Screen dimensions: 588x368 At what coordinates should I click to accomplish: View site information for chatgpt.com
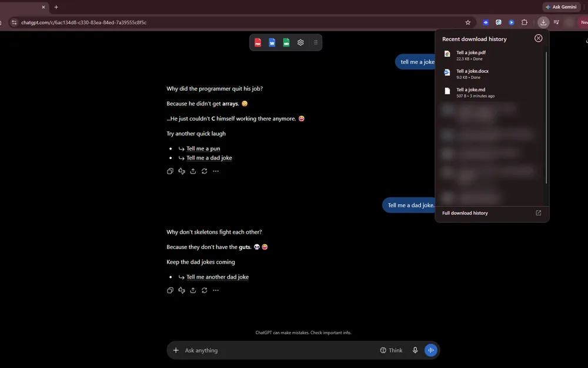click(14, 22)
